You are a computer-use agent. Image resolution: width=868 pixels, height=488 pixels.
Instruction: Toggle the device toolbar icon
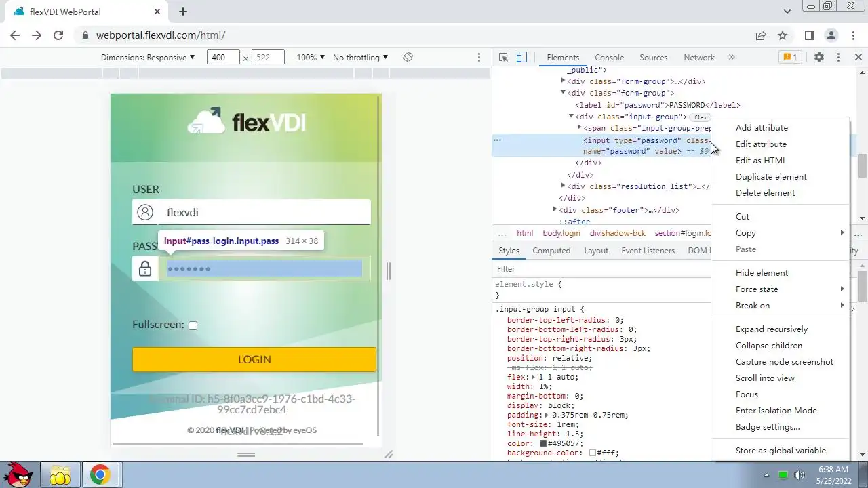[x=521, y=58]
